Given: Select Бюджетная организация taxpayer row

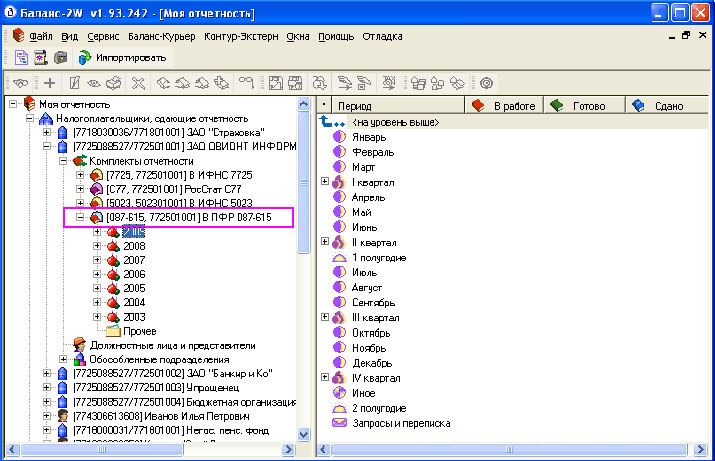Looking at the screenshot, I should click(185, 402).
